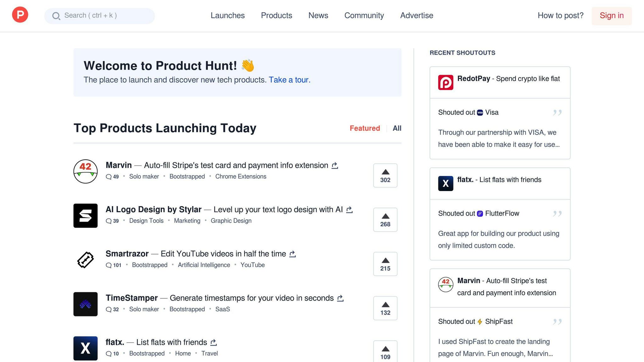
Task: Open Marvin's 49 comments icon
Action: tap(109, 177)
